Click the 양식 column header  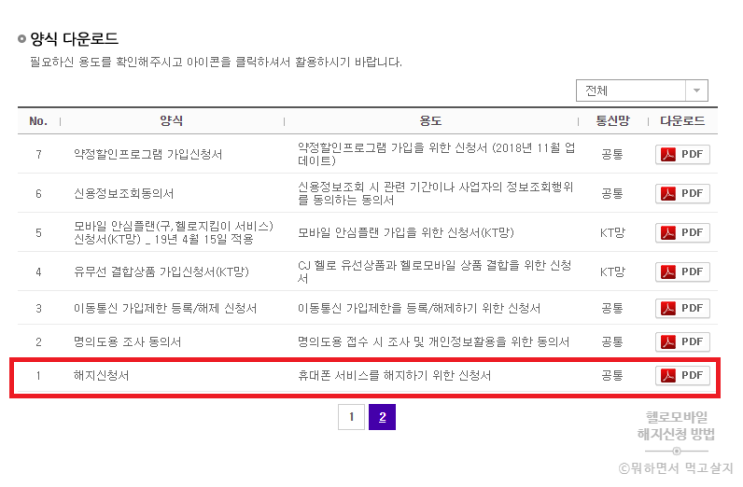tap(171, 121)
